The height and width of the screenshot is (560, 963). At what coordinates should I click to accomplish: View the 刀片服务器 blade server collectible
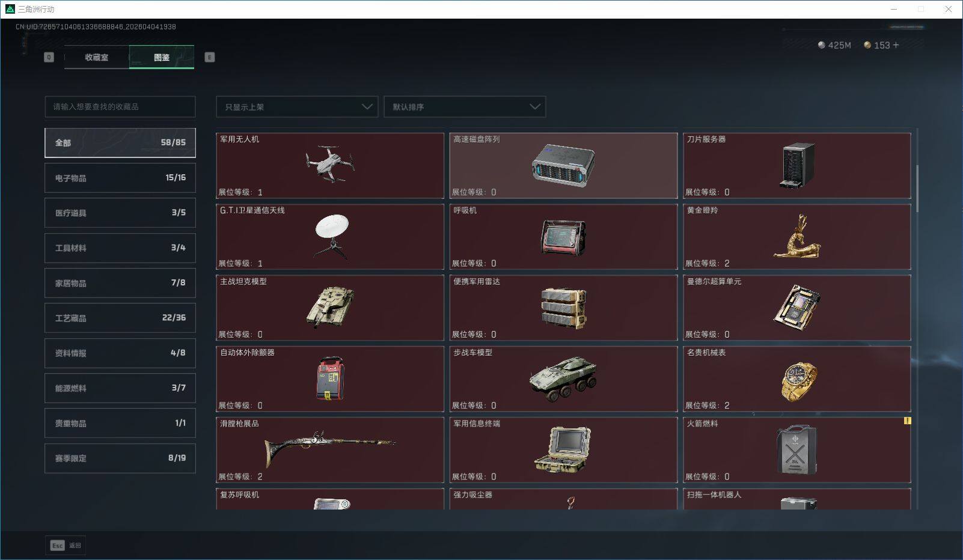pos(797,166)
